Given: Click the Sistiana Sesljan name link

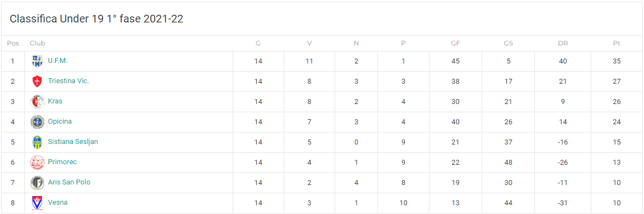Looking at the screenshot, I should tap(73, 141).
